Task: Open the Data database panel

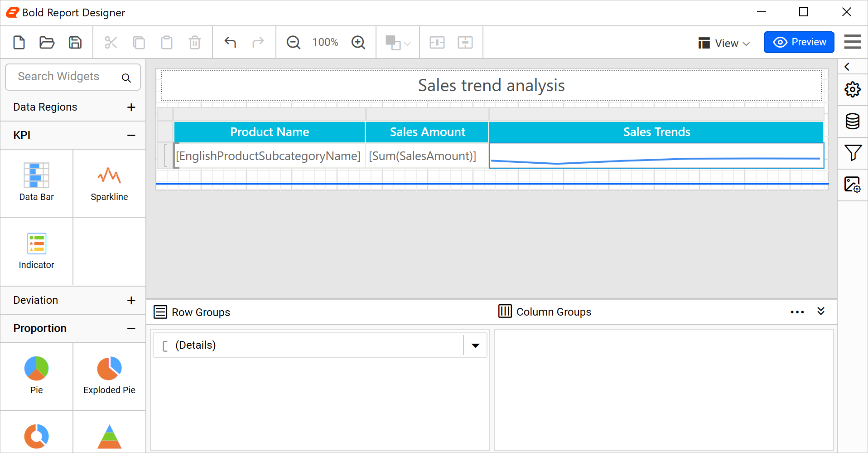Action: (x=853, y=121)
